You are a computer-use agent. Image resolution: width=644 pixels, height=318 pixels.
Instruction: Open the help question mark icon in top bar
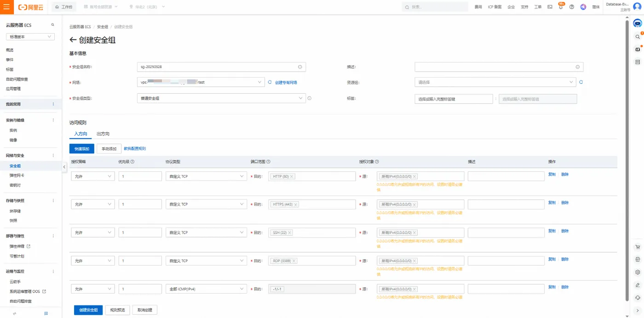(x=572, y=7)
